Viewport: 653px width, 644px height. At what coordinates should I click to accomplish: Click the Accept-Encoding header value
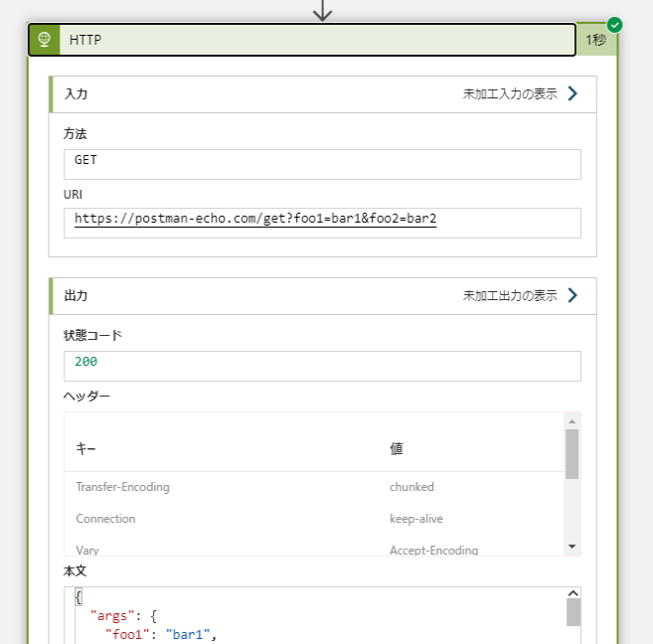click(434, 551)
